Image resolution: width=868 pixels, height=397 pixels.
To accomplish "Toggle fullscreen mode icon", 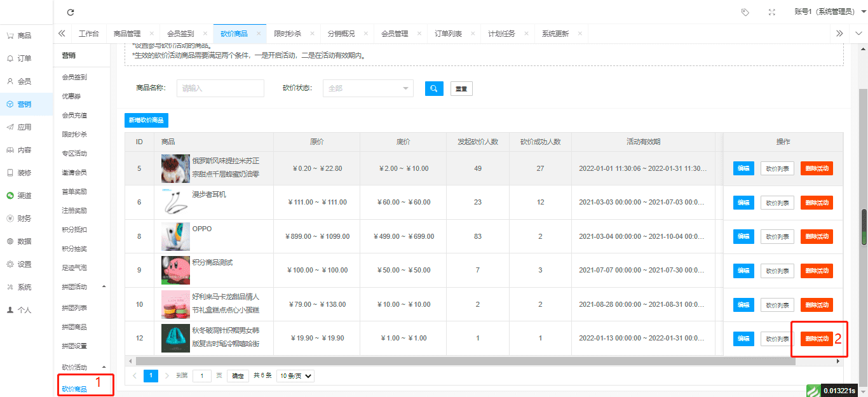I will tap(772, 12).
